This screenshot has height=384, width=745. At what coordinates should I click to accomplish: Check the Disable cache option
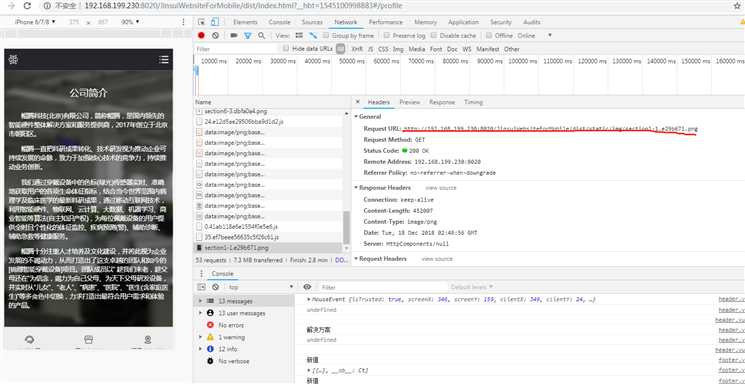434,36
